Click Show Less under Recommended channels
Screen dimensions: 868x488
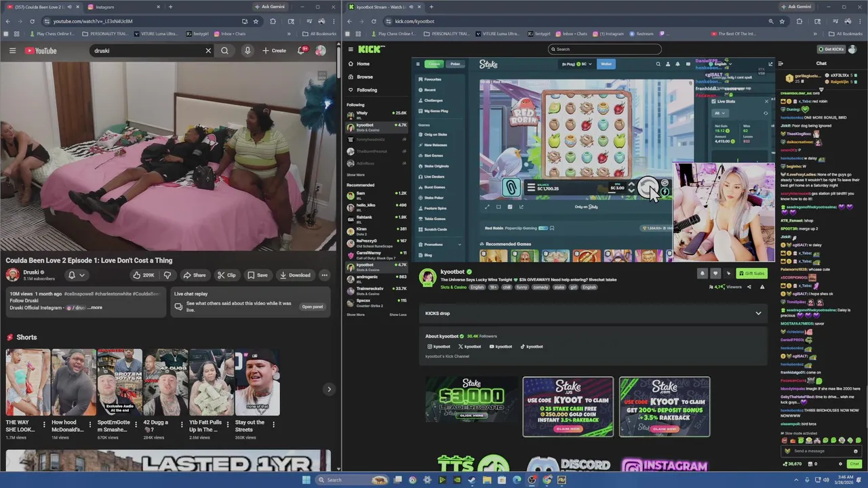pyautogui.click(x=398, y=314)
